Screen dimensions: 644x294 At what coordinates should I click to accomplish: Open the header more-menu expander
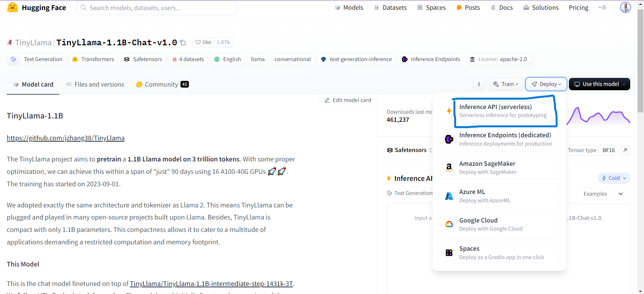click(x=602, y=7)
